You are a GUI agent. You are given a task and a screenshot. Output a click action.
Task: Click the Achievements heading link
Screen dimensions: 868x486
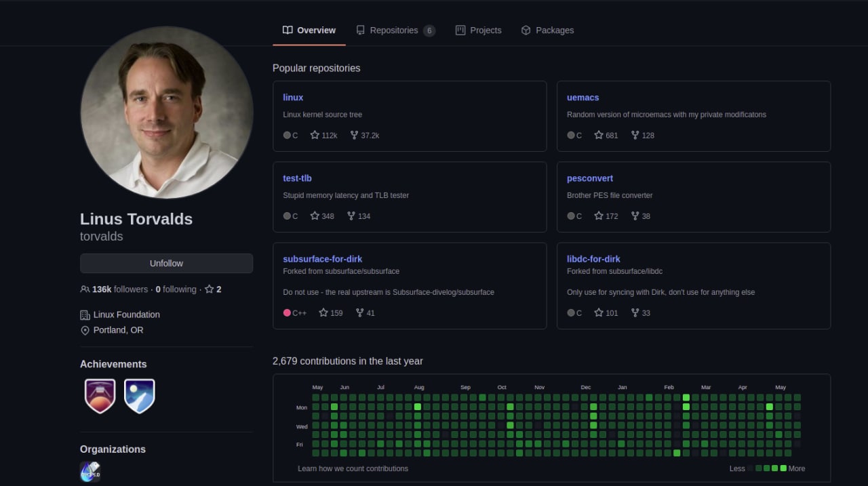point(113,364)
